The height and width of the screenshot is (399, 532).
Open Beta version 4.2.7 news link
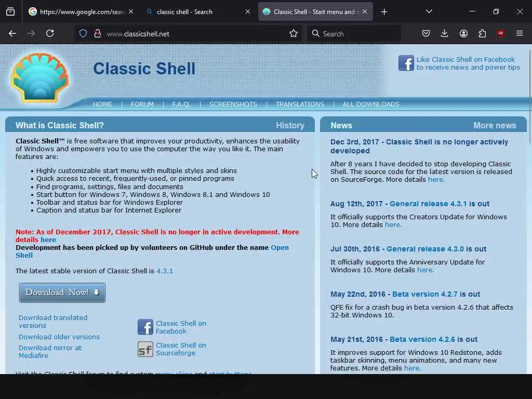click(424, 294)
